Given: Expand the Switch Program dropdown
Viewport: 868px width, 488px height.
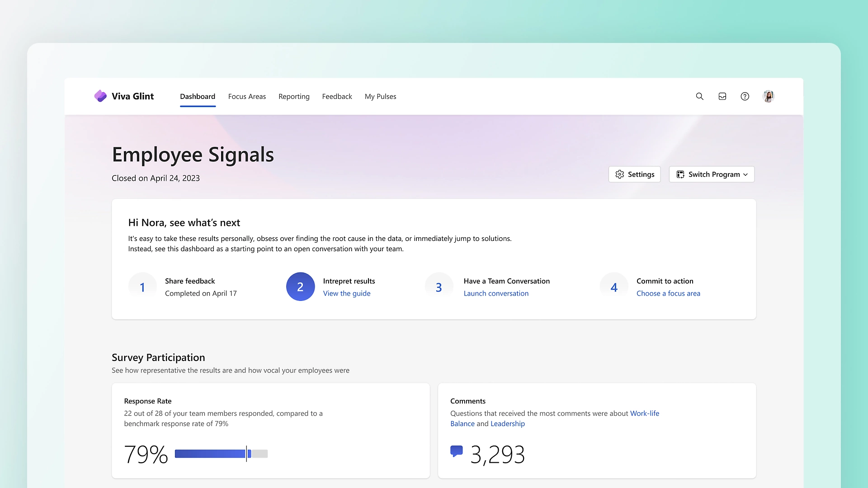Looking at the screenshot, I should pyautogui.click(x=711, y=174).
